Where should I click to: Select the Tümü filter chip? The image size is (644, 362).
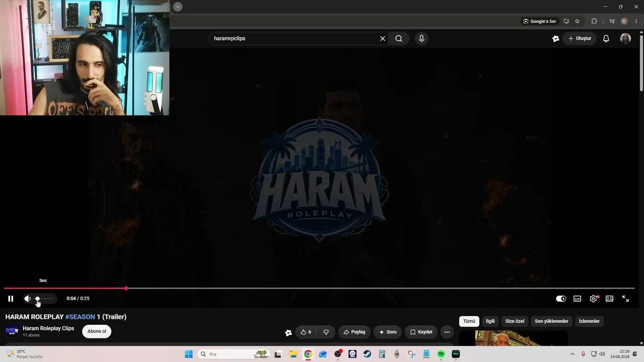pos(469,321)
